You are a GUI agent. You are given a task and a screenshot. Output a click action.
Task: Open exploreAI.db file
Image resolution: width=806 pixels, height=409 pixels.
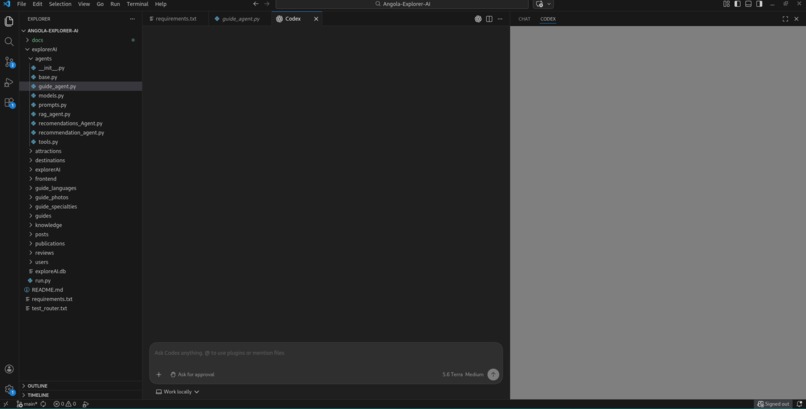(x=80, y=271)
